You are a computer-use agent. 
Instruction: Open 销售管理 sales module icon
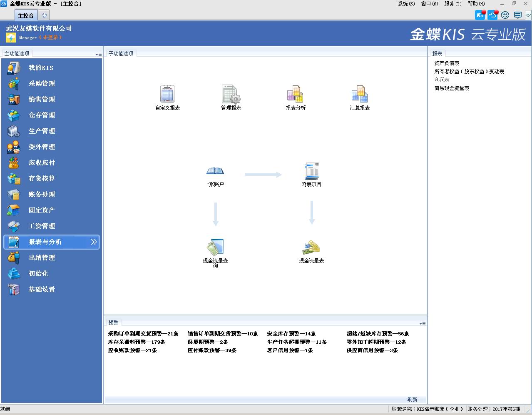pyautogui.click(x=14, y=100)
